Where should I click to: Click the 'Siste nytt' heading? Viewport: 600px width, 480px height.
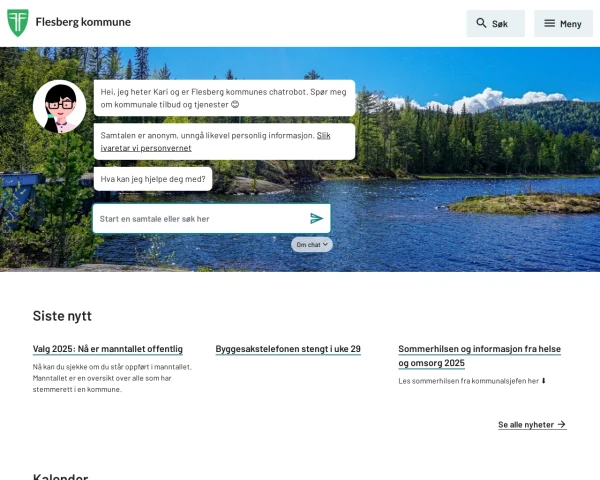[62, 316]
